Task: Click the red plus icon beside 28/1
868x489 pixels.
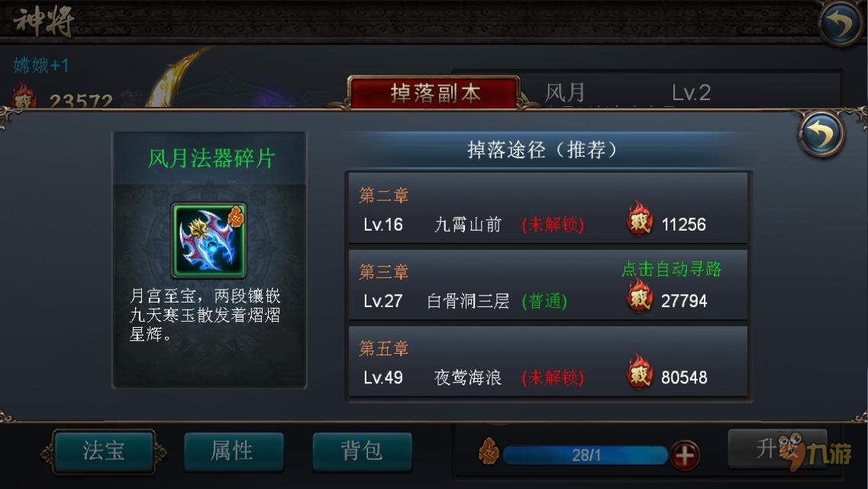Action: pos(685,455)
